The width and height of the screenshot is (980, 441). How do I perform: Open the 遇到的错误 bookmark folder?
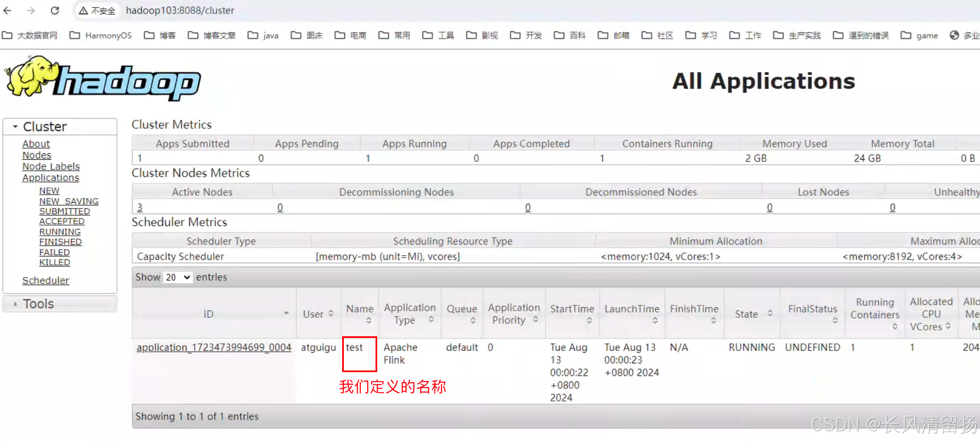pyautogui.click(x=861, y=35)
